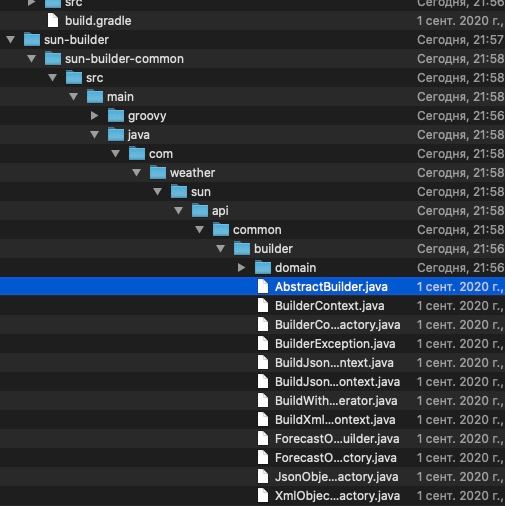
Task: Select the BuilderCo...actory.java file name
Action: (x=338, y=325)
